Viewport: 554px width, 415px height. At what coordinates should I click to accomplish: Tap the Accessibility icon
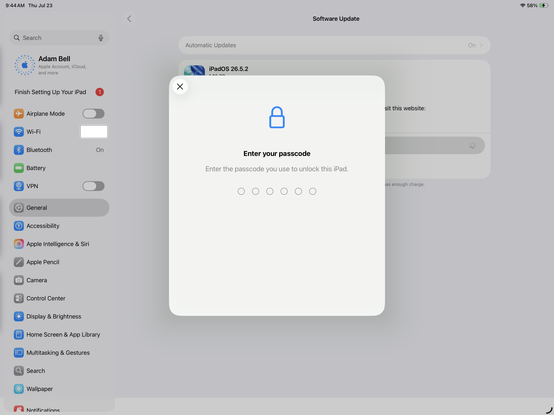click(19, 226)
